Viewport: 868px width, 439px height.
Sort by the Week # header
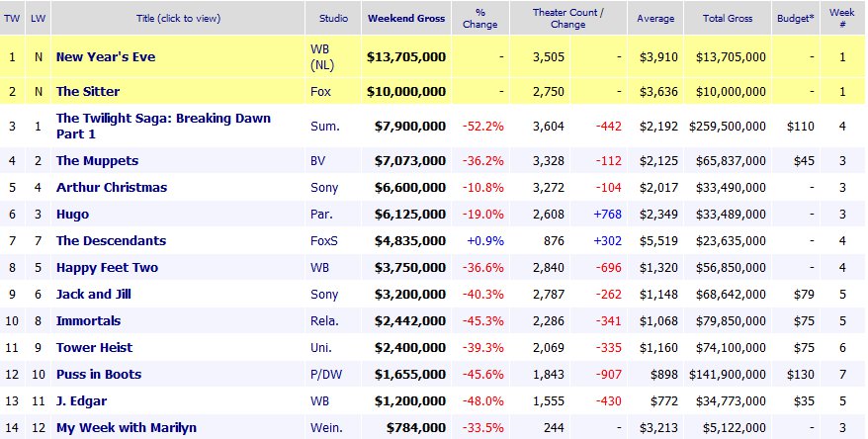pos(842,18)
